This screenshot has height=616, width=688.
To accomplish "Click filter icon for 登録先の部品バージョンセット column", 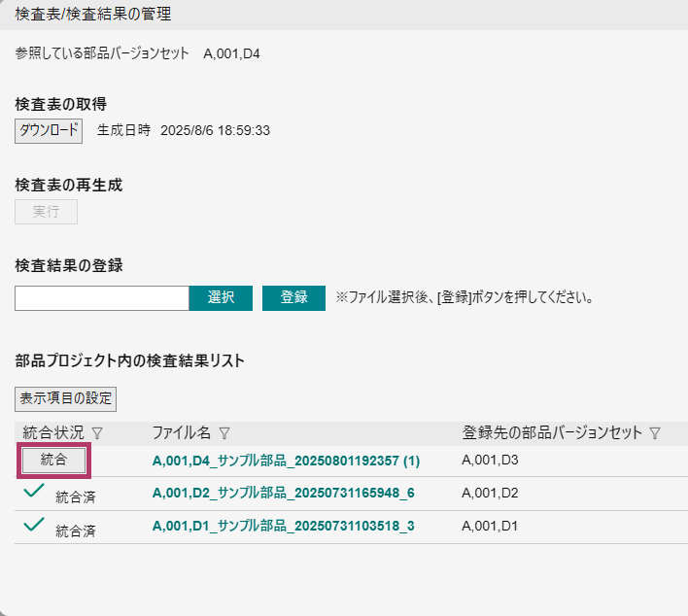I will tap(655, 433).
